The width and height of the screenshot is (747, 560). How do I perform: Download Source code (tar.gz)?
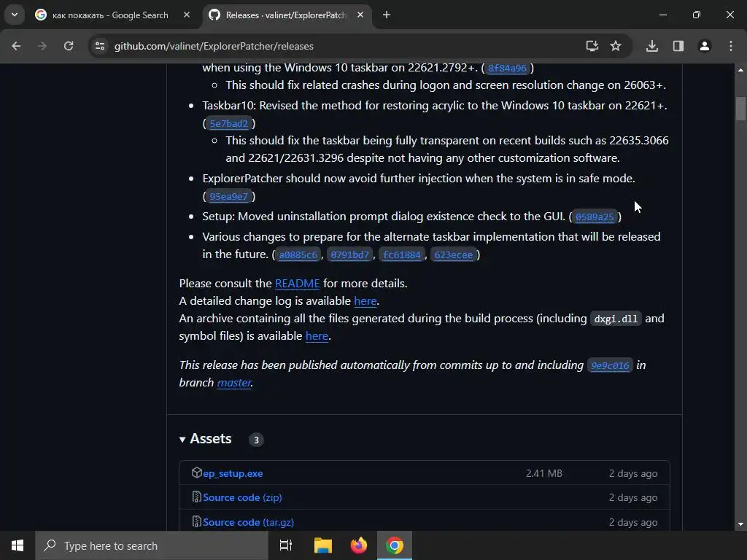tap(248, 522)
